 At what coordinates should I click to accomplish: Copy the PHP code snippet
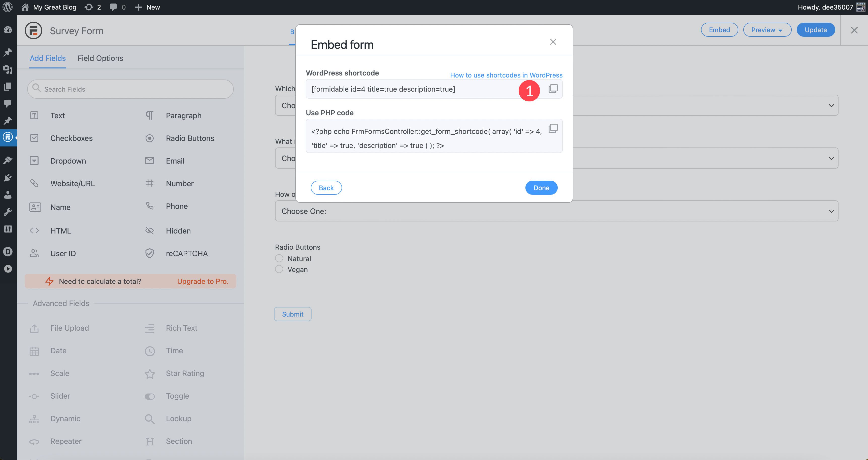click(x=553, y=128)
